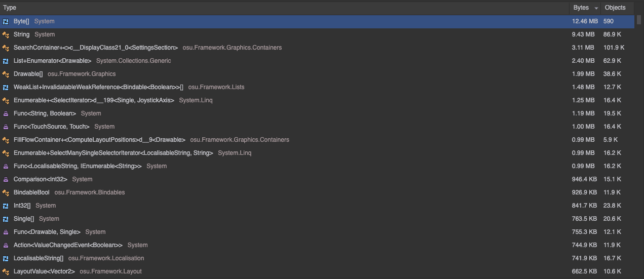Select the String type name
The image size is (644, 279).
(x=21, y=34)
